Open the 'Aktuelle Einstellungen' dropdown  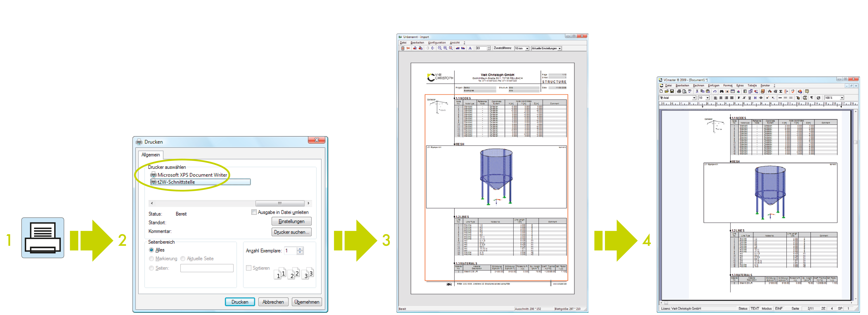560,49
